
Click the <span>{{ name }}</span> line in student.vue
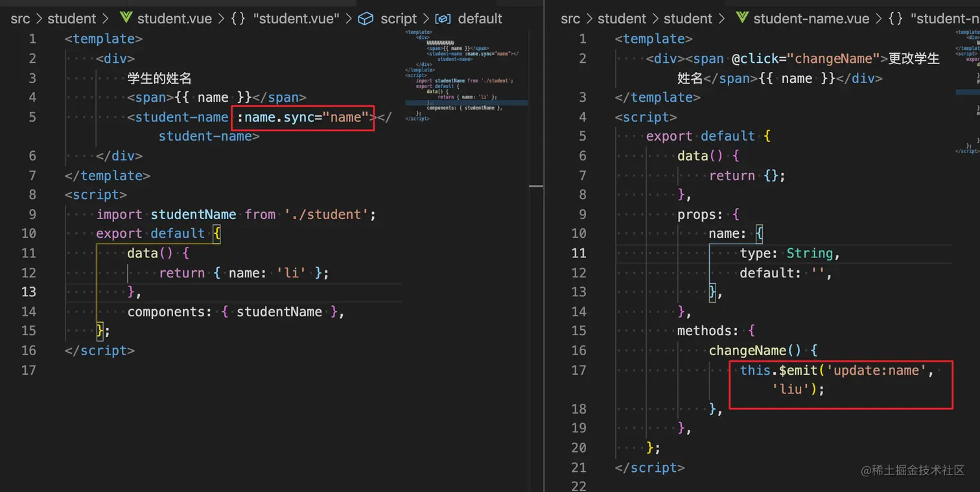pos(216,97)
